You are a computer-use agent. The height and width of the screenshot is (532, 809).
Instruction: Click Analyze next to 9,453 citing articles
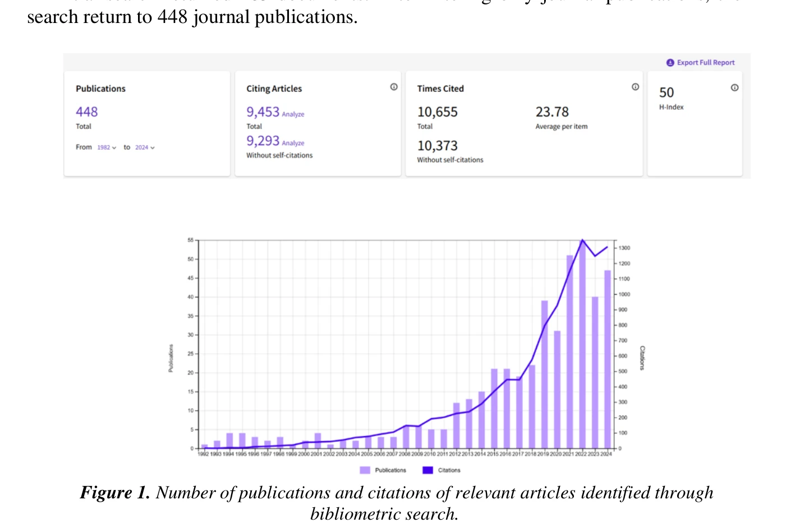(x=293, y=114)
